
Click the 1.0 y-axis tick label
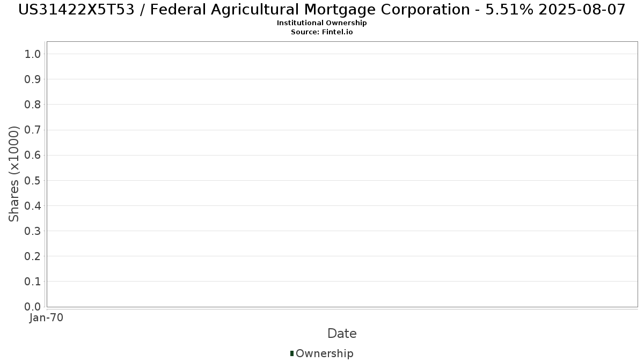click(x=33, y=54)
